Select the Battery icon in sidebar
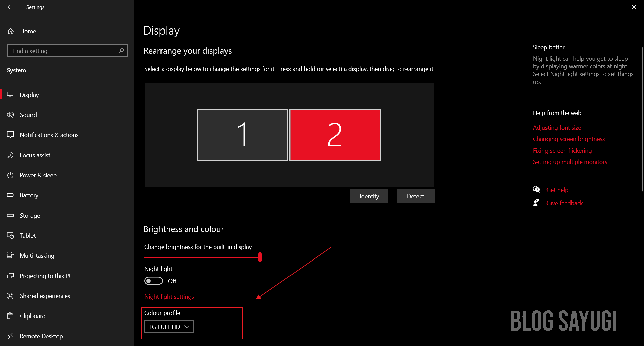The height and width of the screenshot is (346, 644). [10, 195]
